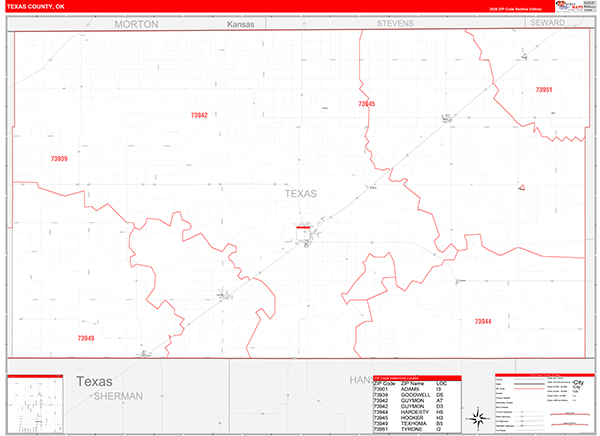This screenshot has width=600, height=436.
Task: Click the upper scale bar in legend
Action: [x=570, y=414]
